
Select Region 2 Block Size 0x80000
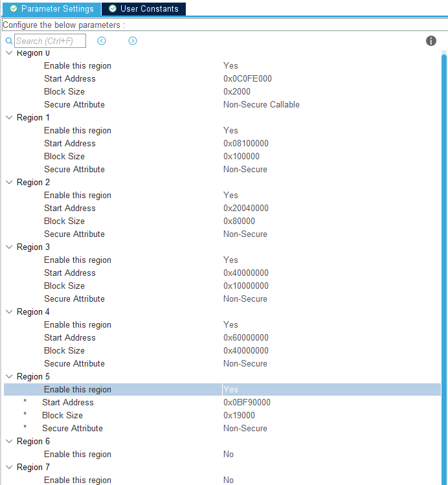[239, 221]
